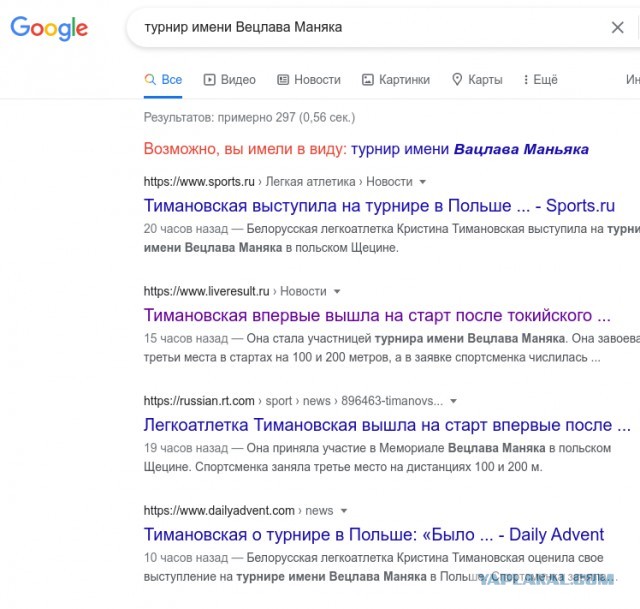Click the https://www.liveresult.ru breadcrumb URL
Viewport: 640px width, 609px height.
[207, 291]
